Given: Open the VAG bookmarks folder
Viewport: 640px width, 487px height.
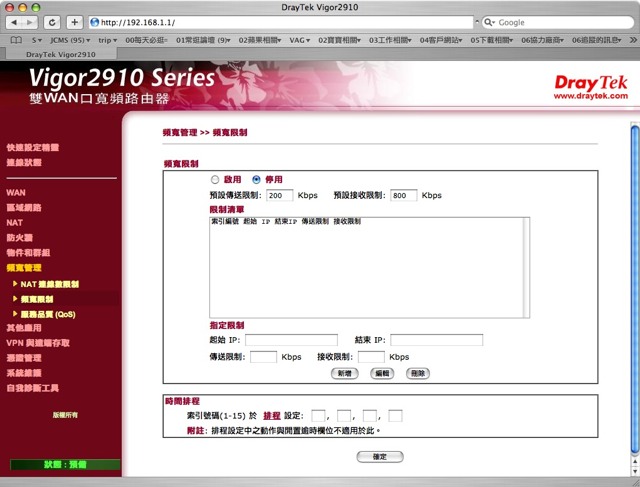Looking at the screenshot, I should 300,40.
